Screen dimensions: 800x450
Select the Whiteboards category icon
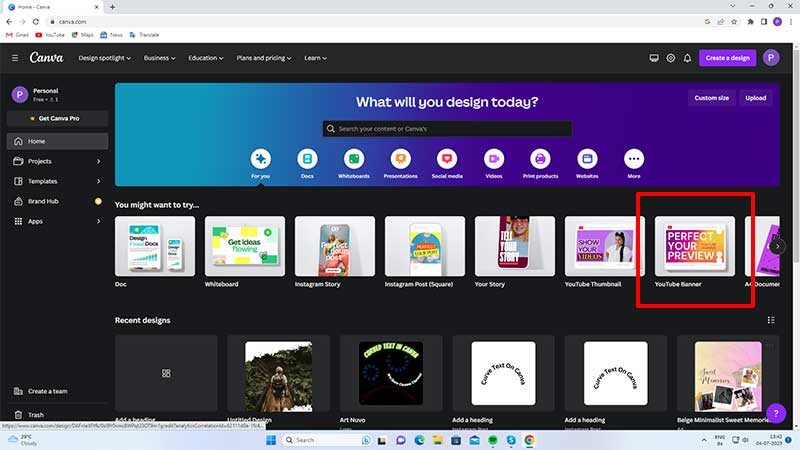[354, 159]
